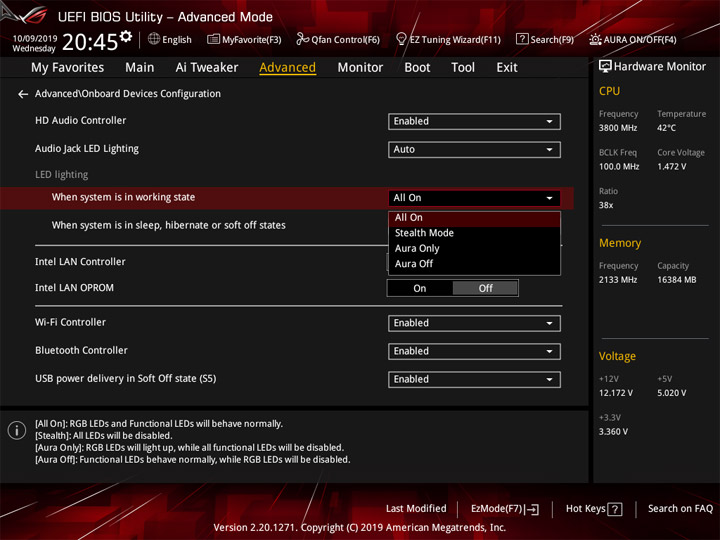
Task: Click the Advanced\Onboard Devices Configuration breadcrumb
Action: (x=128, y=94)
